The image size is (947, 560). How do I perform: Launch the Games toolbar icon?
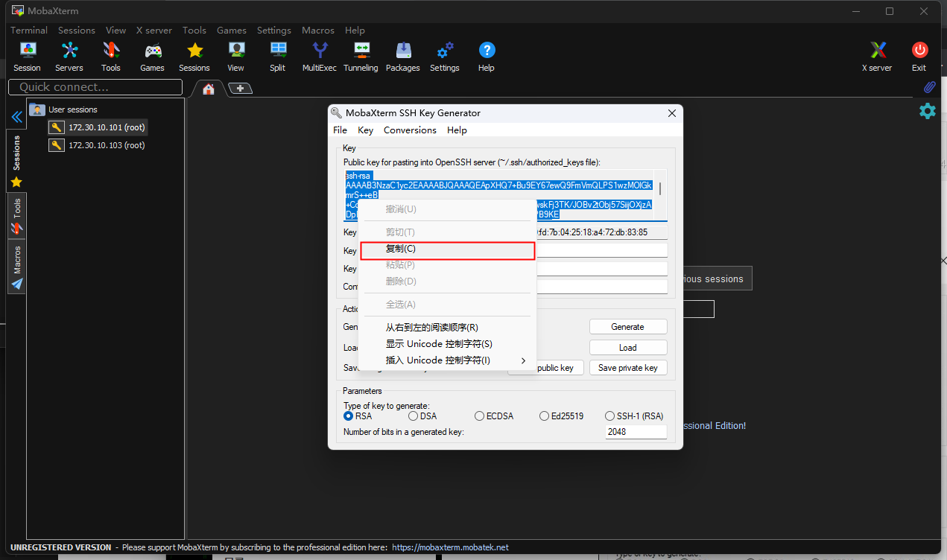point(153,57)
